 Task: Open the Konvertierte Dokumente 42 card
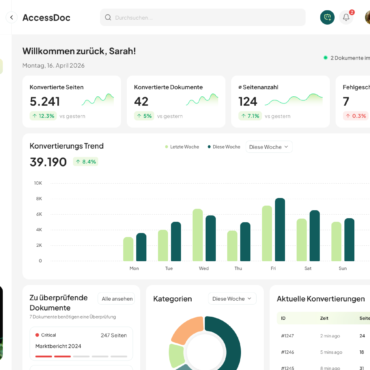coord(176,102)
